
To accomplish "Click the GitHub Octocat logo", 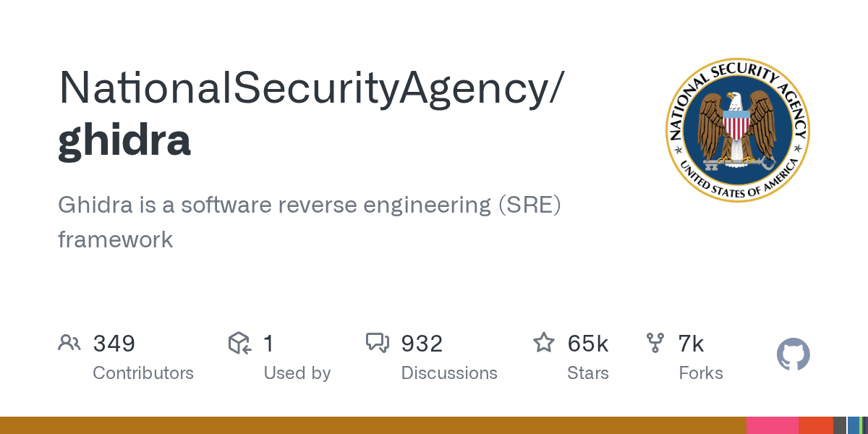I will click(793, 355).
